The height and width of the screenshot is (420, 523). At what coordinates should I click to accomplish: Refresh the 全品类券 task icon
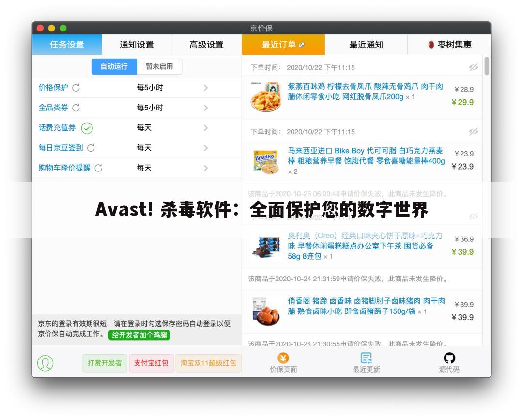click(76, 108)
